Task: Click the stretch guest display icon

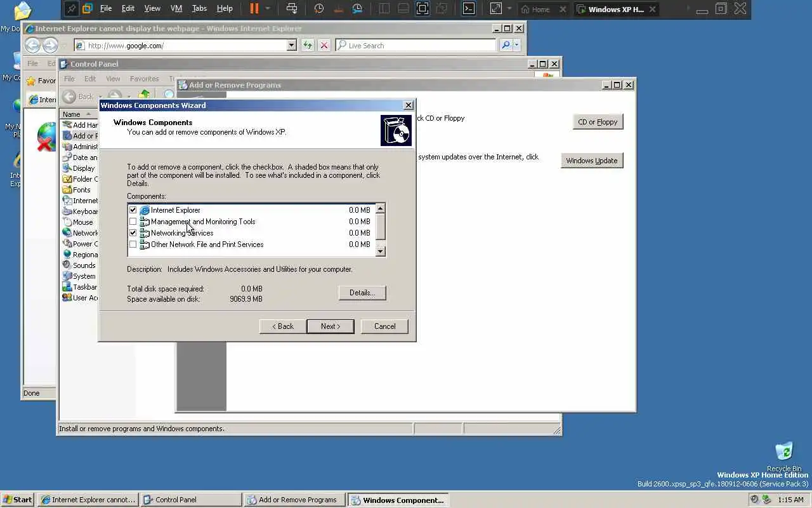Action: (x=495, y=8)
